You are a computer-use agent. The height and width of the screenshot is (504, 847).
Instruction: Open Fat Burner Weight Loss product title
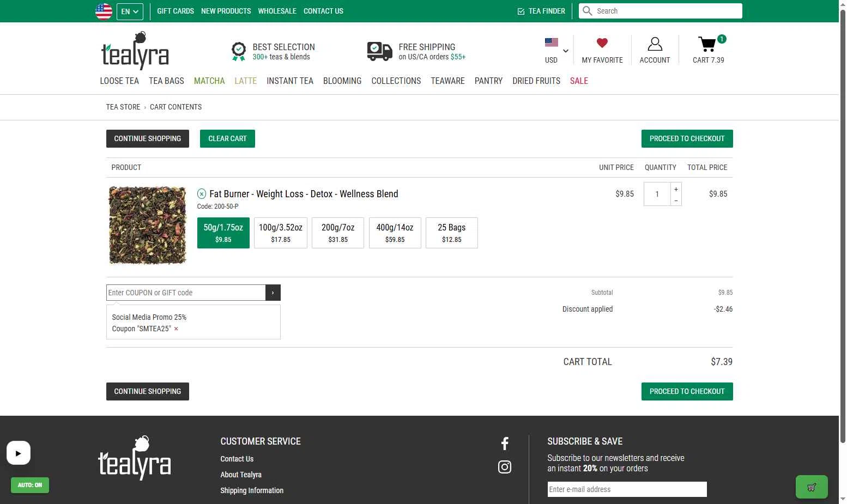(304, 193)
